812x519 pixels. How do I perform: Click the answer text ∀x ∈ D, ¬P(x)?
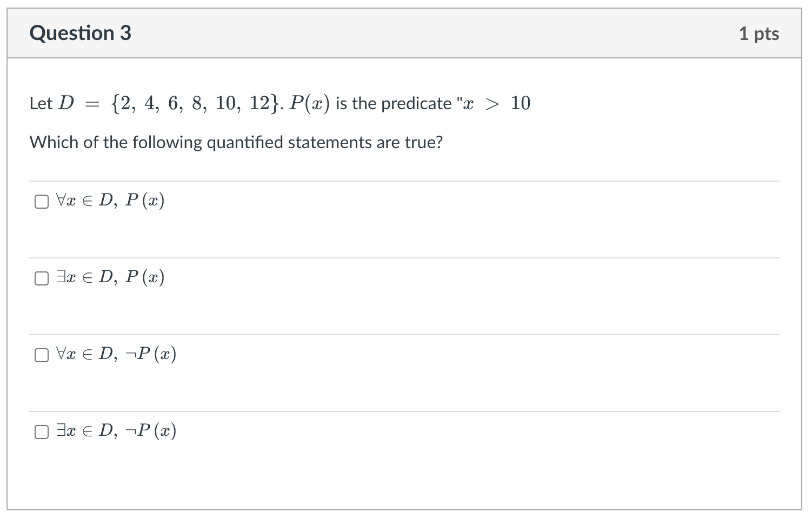tap(116, 355)
